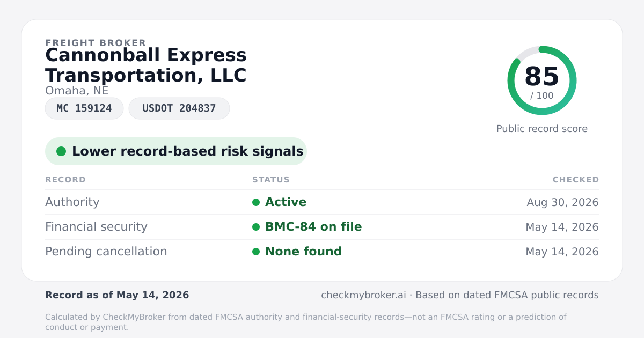Click the CHECKED column header
This screenshot has width=644, height=338.
pos(576,180)
